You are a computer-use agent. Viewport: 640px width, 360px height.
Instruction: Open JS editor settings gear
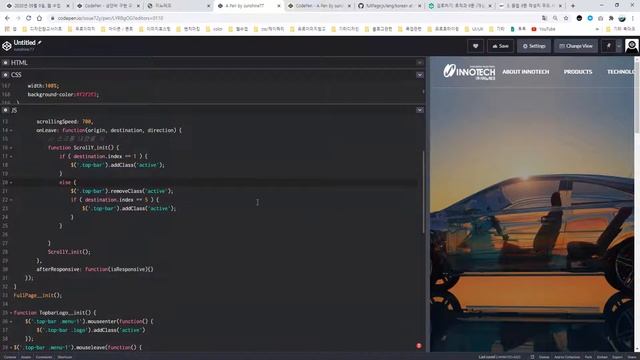pyautogui.click(x=5, y=110)
